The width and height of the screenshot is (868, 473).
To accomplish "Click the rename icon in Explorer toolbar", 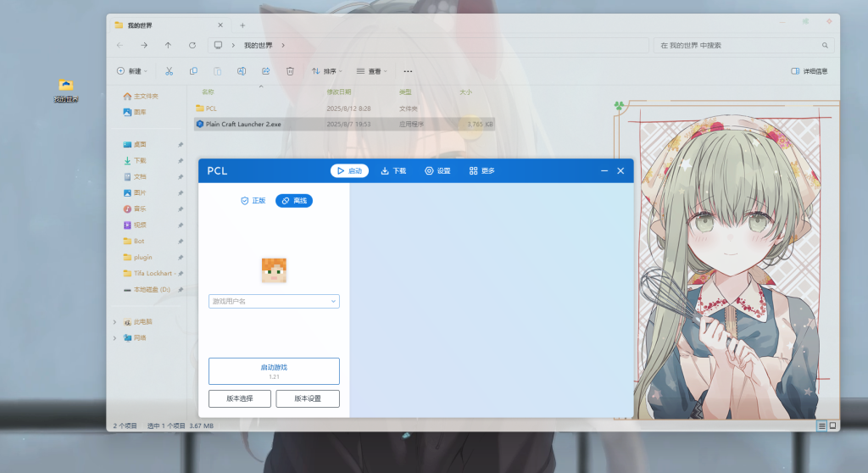I will pos(242,71).
